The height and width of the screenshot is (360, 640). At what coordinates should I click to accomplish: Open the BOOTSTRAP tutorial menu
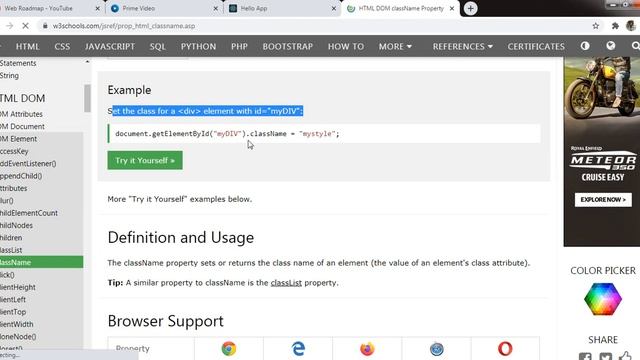click(x=288, y=47)
